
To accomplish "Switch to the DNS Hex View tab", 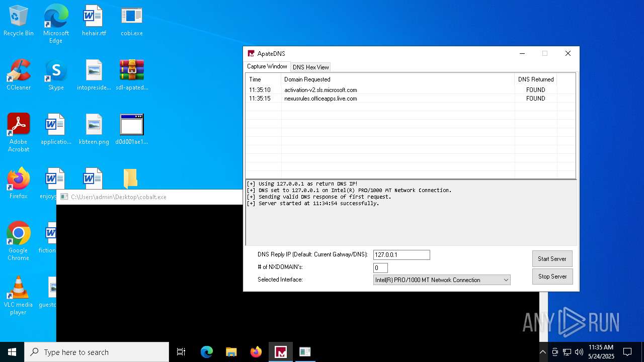I will pyautogui.click(x=311, y=67).
